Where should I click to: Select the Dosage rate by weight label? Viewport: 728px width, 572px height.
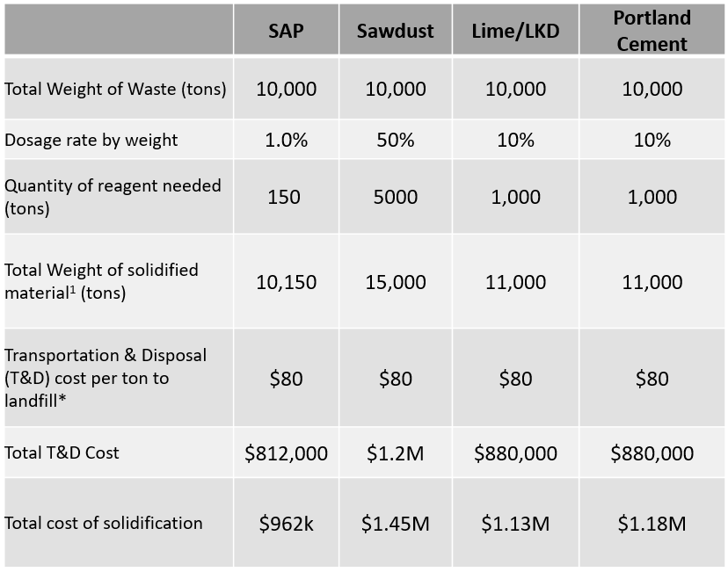(91, 140)
